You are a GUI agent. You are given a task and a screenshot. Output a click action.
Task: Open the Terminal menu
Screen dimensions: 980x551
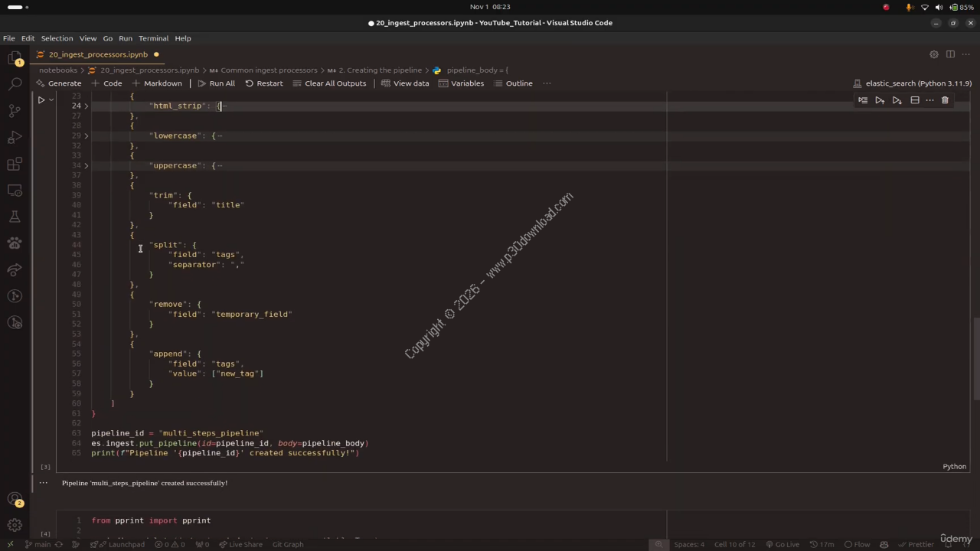tap(153, 38)
